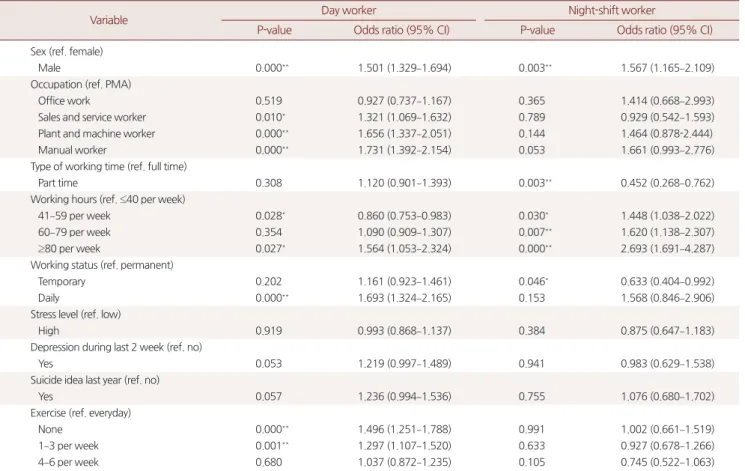Click the '4–6 per week' row
Screen dimensions: 745x471
tap(68, 462)
